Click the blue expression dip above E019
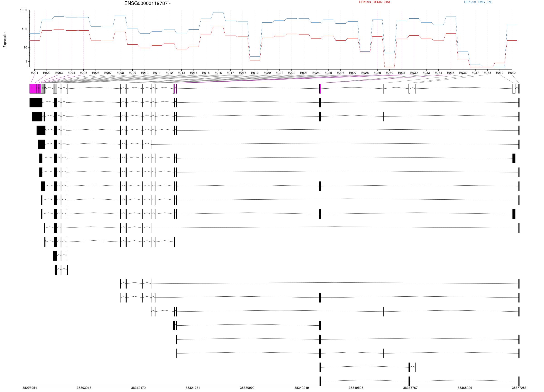Image resolution: width=544 pixels, height=392 pixels. pos(255,57)
